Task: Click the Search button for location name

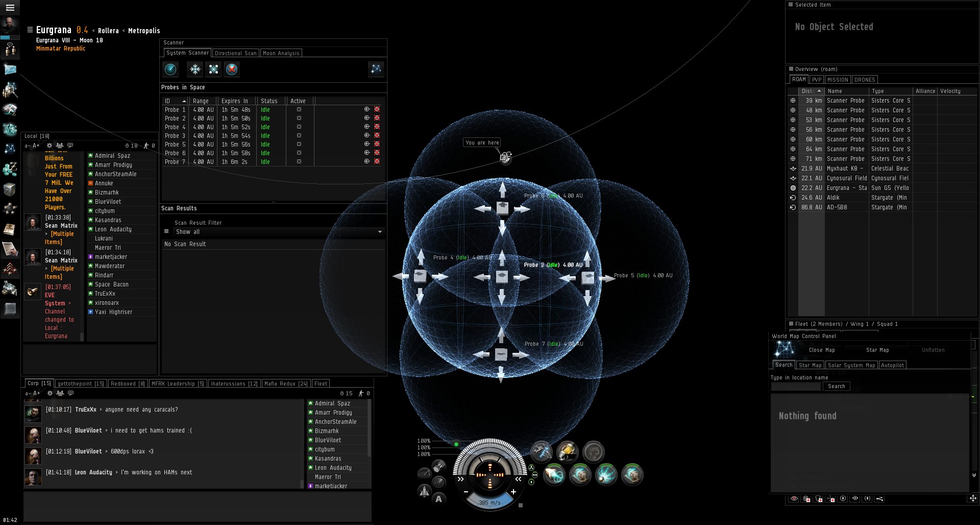Action: [x=836, y=386]
